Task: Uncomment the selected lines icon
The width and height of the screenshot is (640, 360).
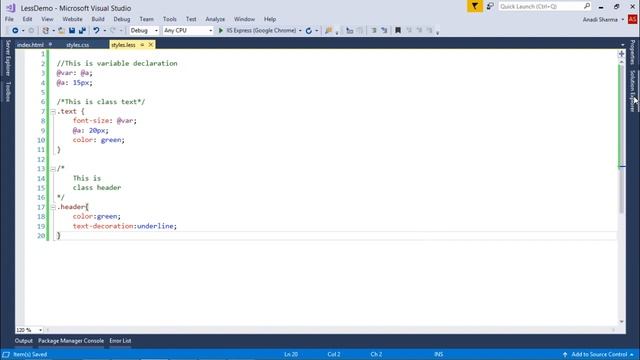Action: click(x=384, y=31)
